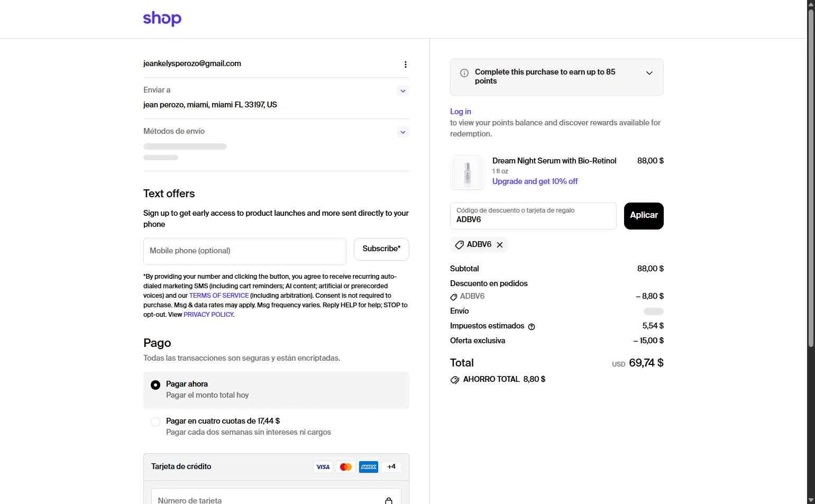Click the email jeankelysperozo@gmail.com text
Image resolution: width=815 pixels, height=504 pixels.
pyautogui.click(x=192, y=63)
